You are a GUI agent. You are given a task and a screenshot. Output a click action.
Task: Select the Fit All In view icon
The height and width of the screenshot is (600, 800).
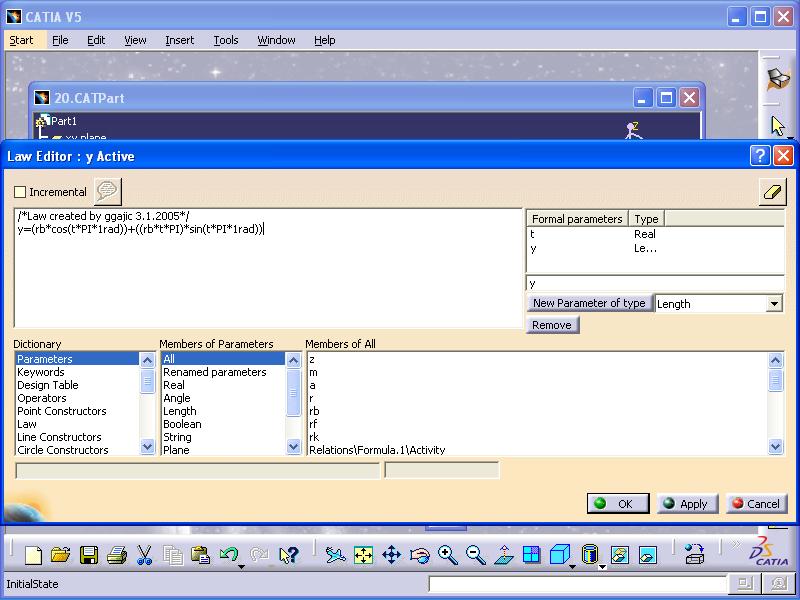click(x=363, y=555)
